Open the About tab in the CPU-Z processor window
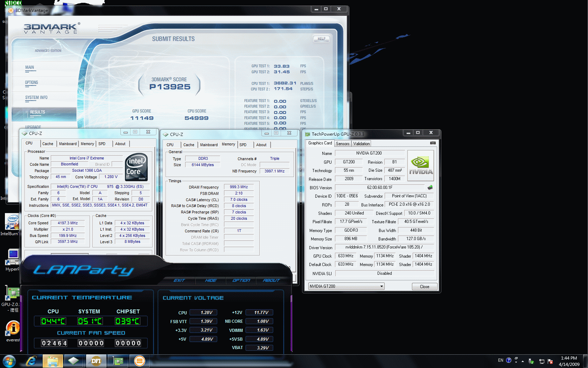 (x=120, y=144)
